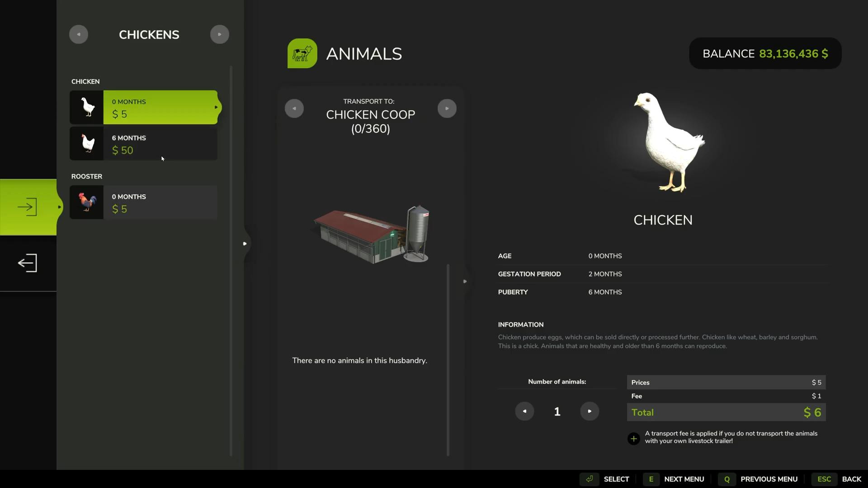
Task: Click the Balance 83,136,436 $ display
Action: pos(765,53)
